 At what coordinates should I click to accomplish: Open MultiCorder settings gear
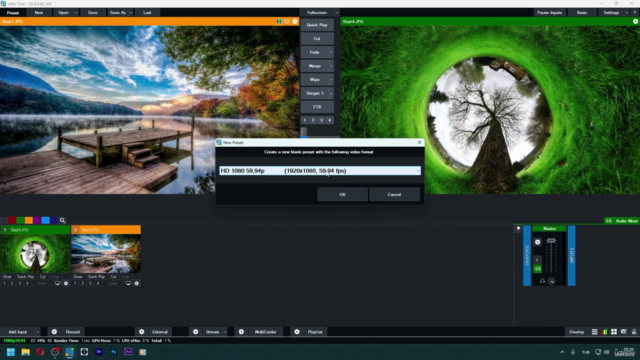241,332
